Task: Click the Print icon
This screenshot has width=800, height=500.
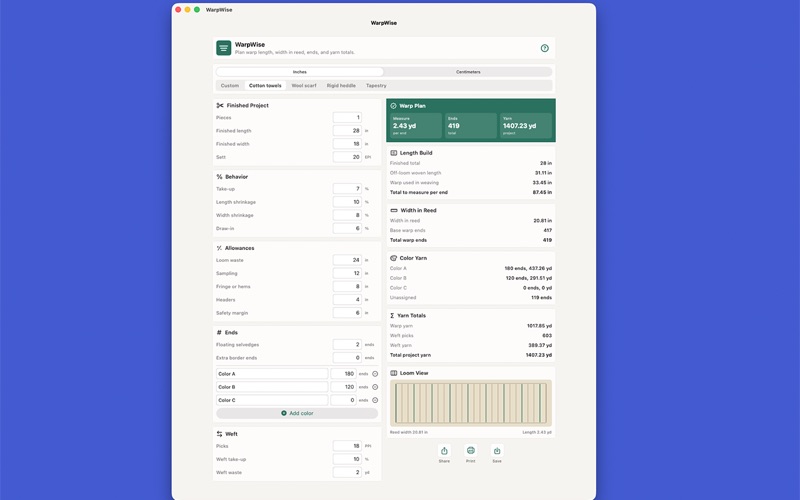Action: [x=470, y=451]
